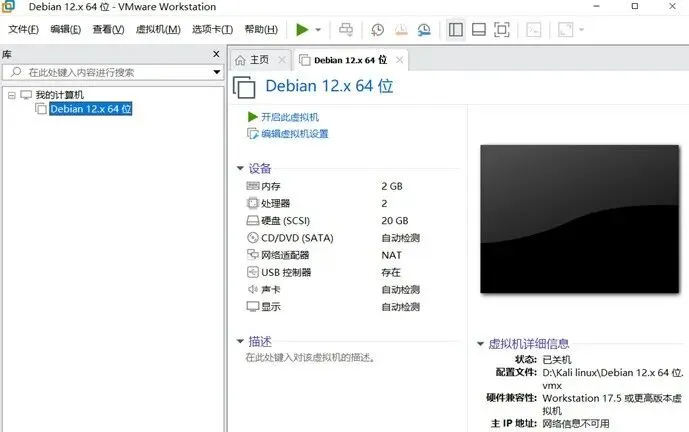Click the 已关机 status value

pos(557,359)
